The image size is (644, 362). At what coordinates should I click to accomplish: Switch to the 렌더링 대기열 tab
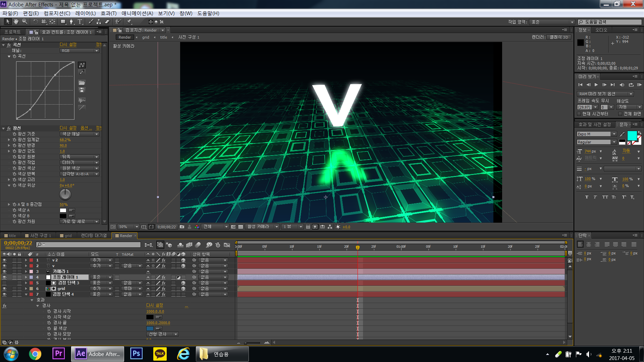[x=94, y=236]
